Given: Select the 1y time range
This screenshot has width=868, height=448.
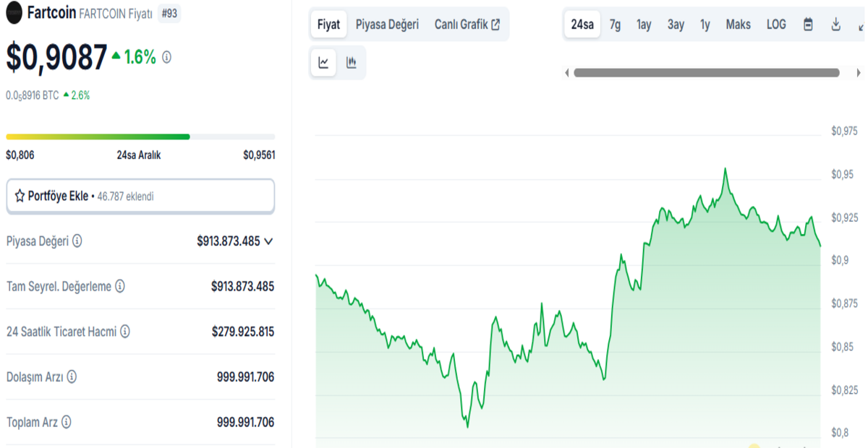Looking at the screenshot, I should click(x=705, y=25).
